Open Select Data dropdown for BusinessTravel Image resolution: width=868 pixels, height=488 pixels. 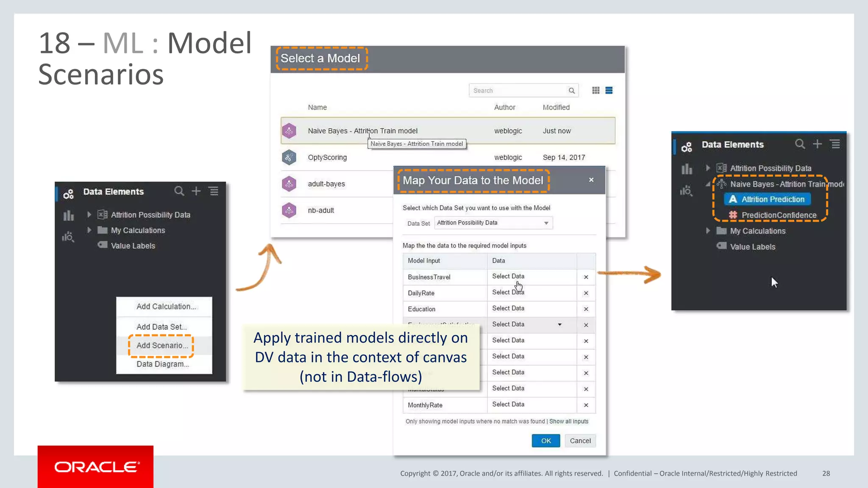532,277
